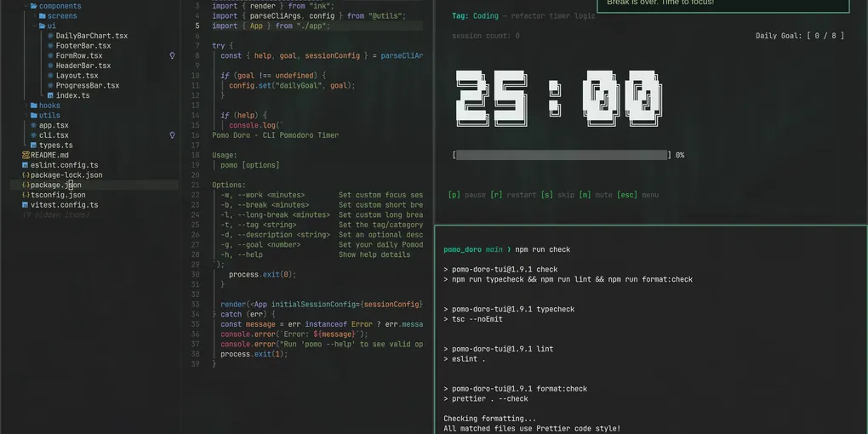This screenshot has height=434, width=868.
Task: Click the TypeScript icon beside eslint.config.ts
Action: pos(26,166)
